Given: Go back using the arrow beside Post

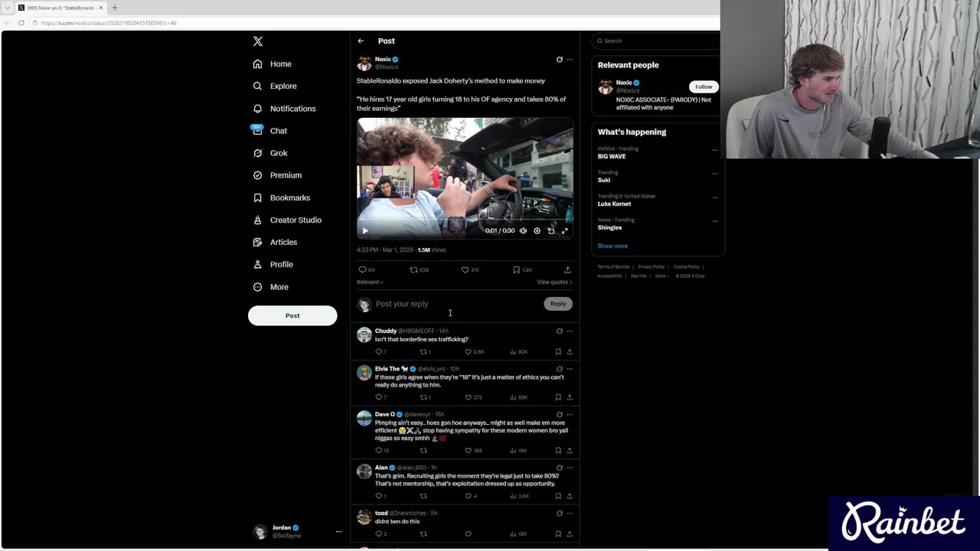Looking at the screenshot, I should (361, 41).
